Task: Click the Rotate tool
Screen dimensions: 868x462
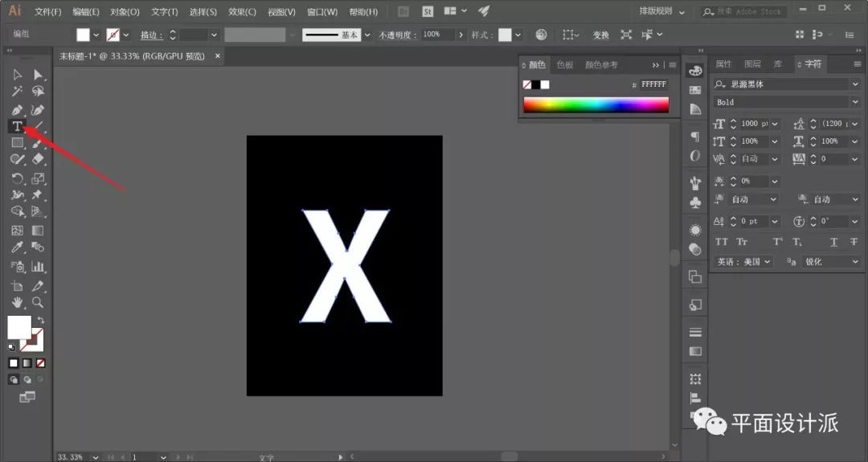Action: [17, 178]
